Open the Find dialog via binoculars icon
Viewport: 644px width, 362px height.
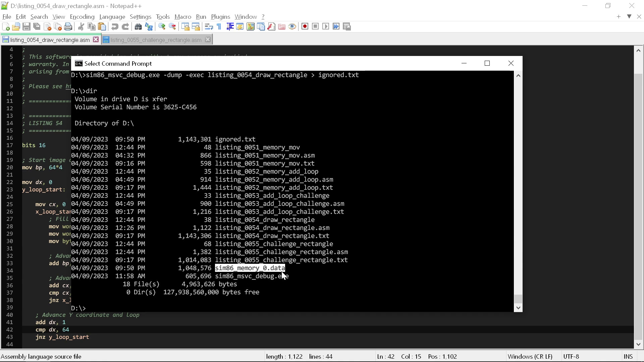138,26
